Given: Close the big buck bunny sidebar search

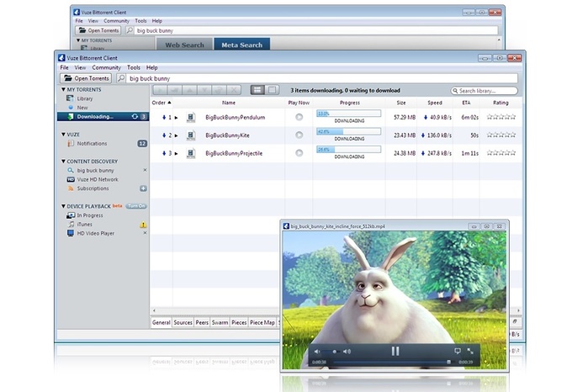Looking at the screenshot, I should 145,170.
